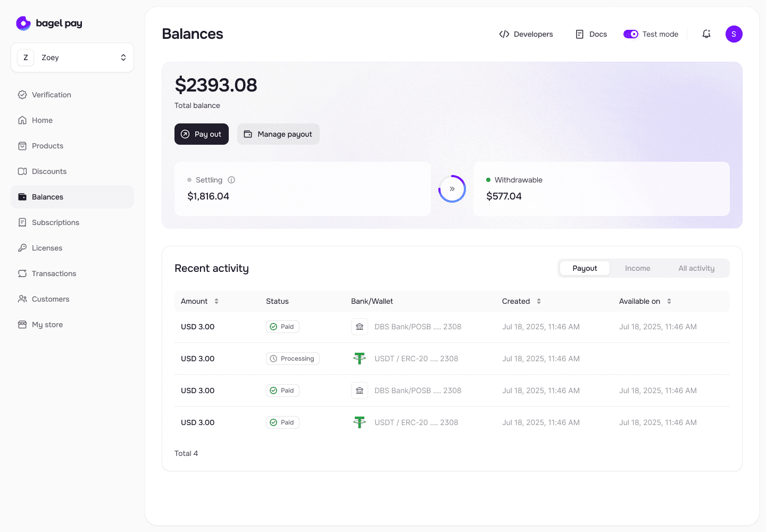The height and width of the screenshot is (532, 766).
Task: Toggle sort on the Created column
Action: click(x=538, y=301)
